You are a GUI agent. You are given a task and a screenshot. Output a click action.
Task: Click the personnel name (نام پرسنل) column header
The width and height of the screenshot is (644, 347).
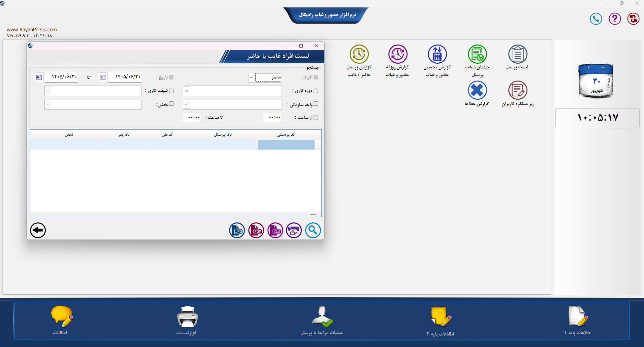[x=223, y=134]
